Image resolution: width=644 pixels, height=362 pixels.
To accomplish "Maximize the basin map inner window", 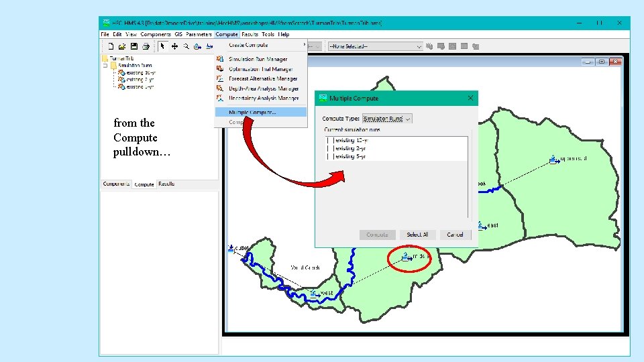I will point(602,62).
